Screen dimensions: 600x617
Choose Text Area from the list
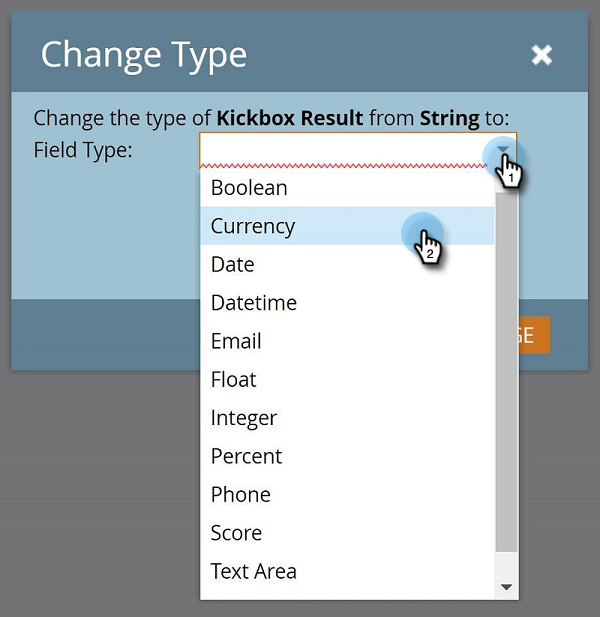[x=254, y=571]
